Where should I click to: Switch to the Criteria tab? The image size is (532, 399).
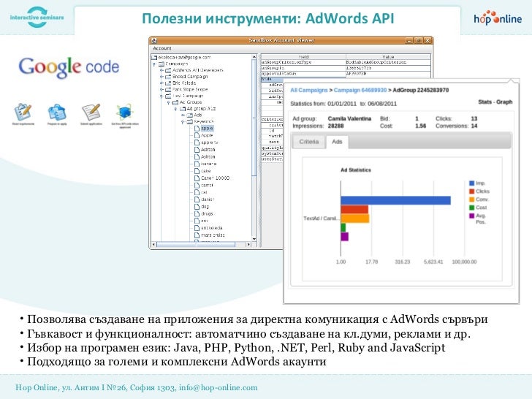308,142
